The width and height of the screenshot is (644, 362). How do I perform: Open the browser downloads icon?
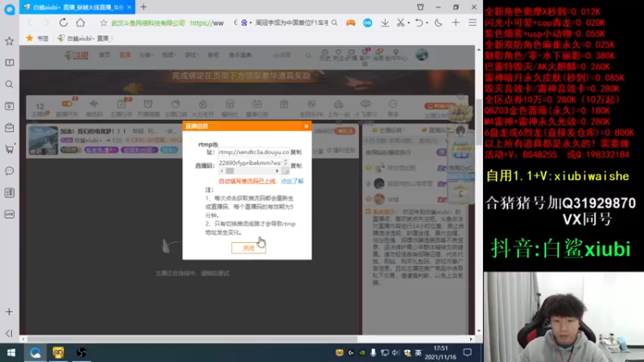point(385,23)
